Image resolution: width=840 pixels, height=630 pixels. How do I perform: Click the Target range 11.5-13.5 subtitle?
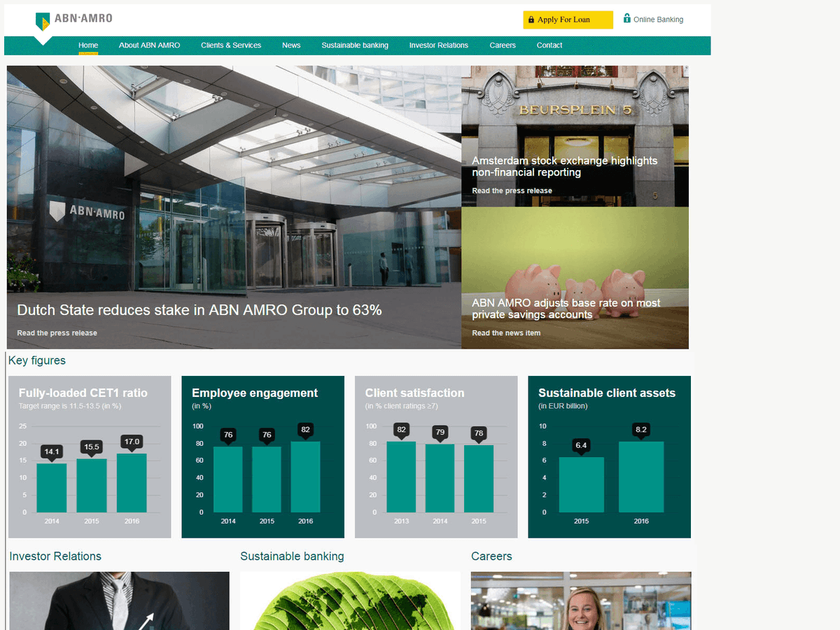70,406
